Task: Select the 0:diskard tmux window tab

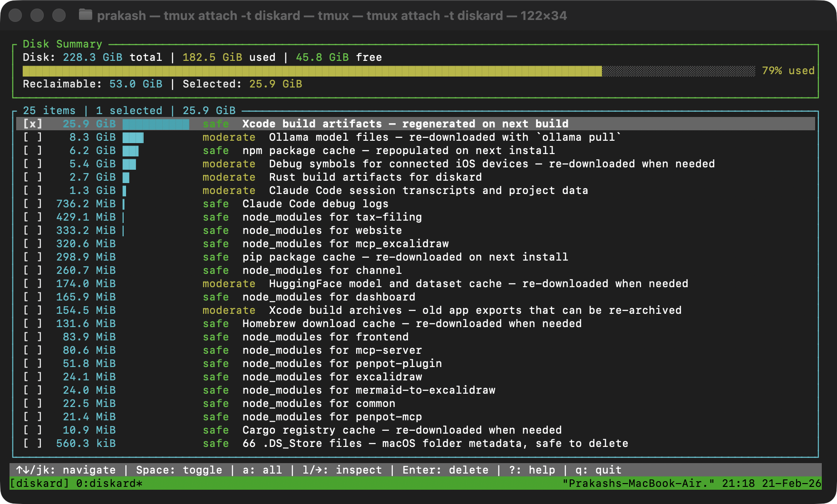Action: pos(109,483)
